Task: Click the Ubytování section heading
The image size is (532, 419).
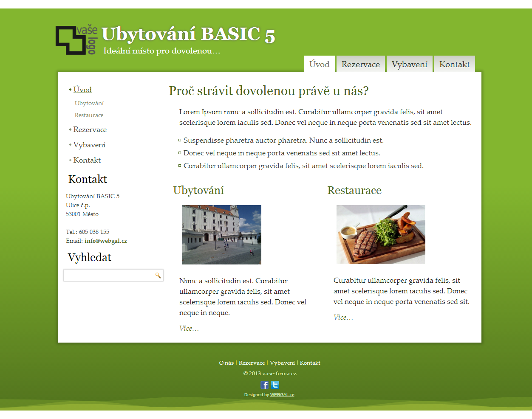Action: (x=198, y=190)
